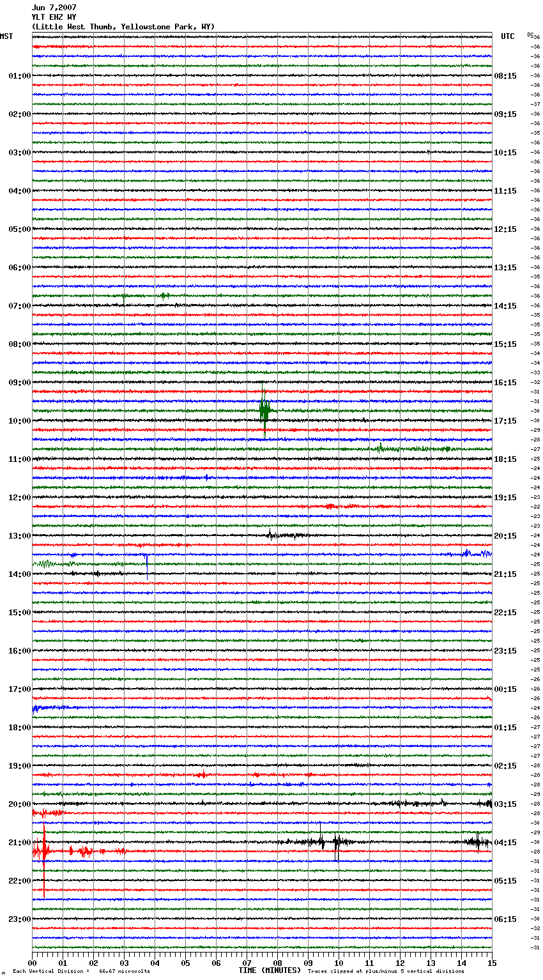Click the UTC time label "16:15"

pyautogui.click(x=505, y=383)
